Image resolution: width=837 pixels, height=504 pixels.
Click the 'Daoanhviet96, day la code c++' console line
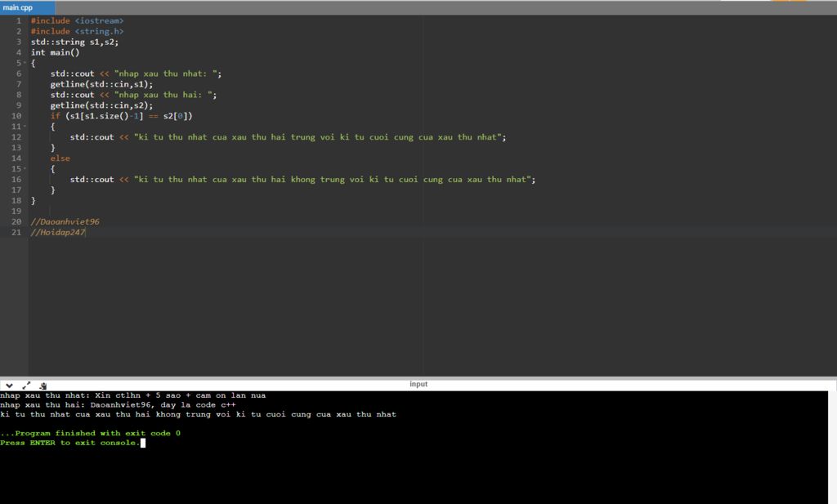118,405
